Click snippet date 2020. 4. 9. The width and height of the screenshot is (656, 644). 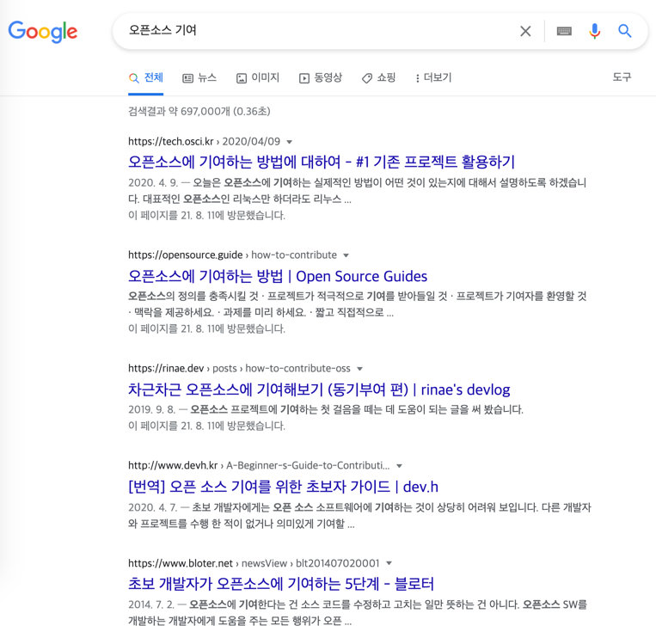point(153,182)
